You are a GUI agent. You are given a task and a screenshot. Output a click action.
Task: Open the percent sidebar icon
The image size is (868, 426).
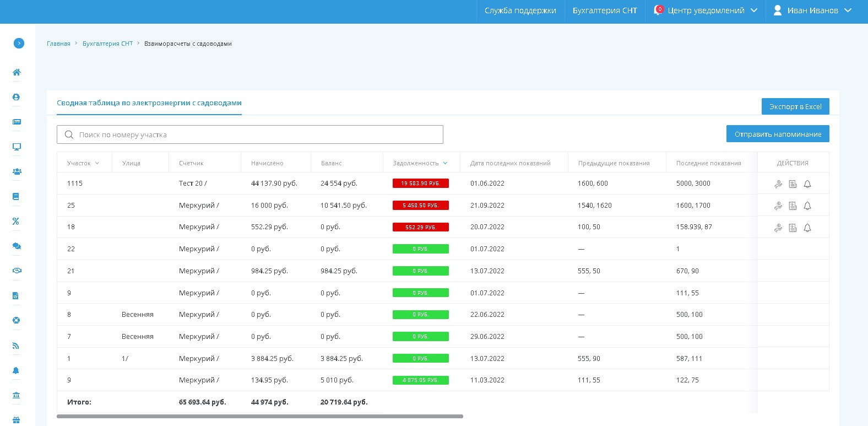(16, 221)
